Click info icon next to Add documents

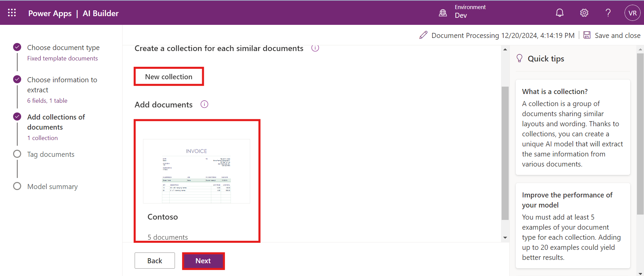(204, 104)
